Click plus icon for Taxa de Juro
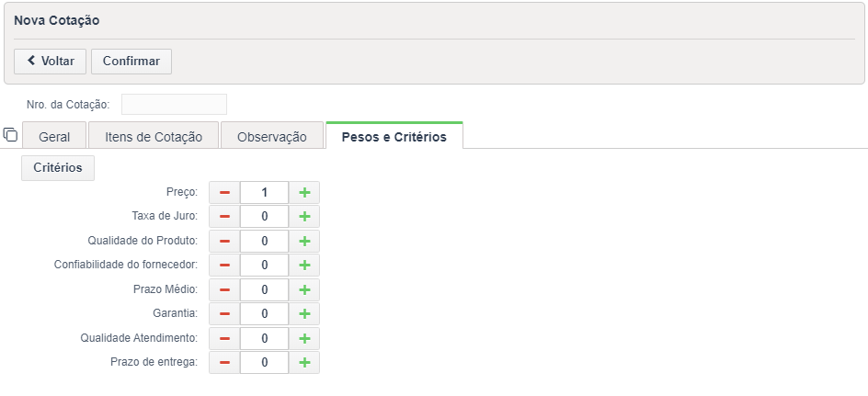Image resolution: width=868 pixels, height=396 pixels. 304,217
